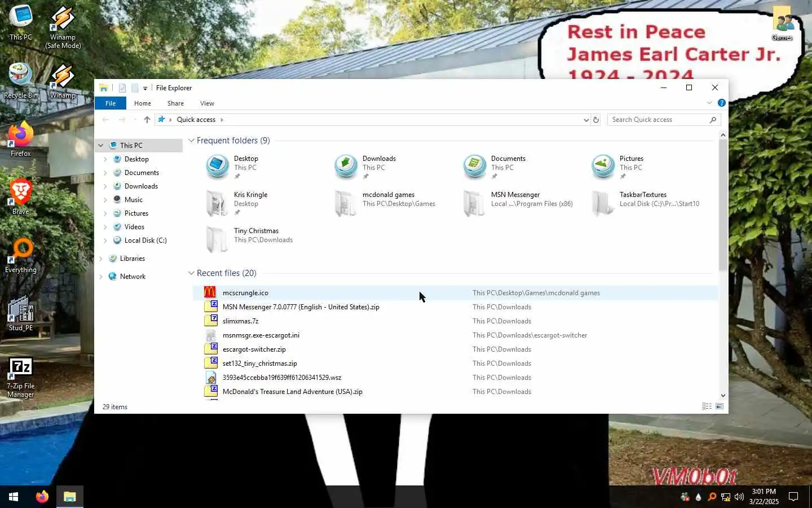The width and height of the screenshot is (812, 508).
Task: Launch Firefox from the desktop shortcut
Action: pos(21,139)
